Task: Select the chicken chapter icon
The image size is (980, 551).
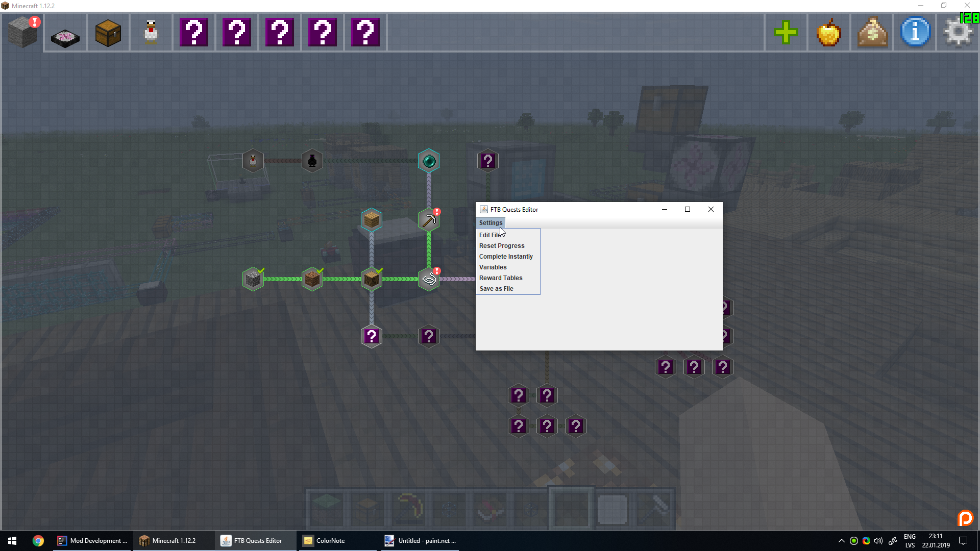Action: click(x=151, y=33)
